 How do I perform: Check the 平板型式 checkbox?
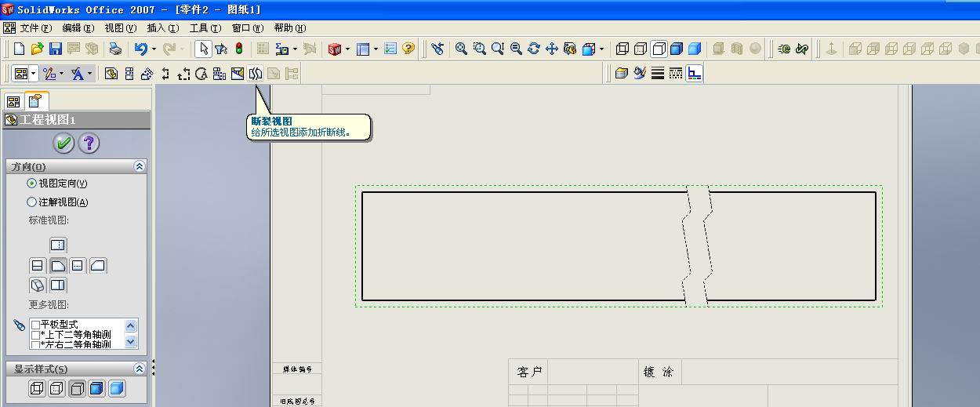pos(35,325)
